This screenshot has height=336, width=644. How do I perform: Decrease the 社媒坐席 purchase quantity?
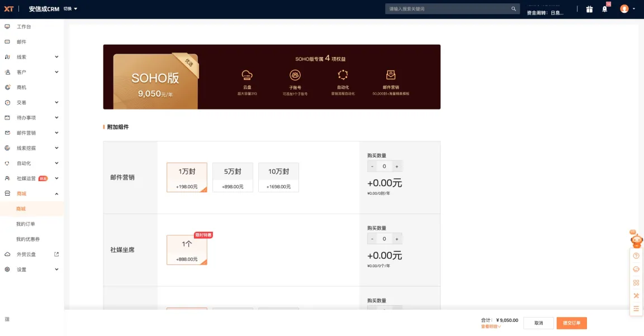(372, 239)
